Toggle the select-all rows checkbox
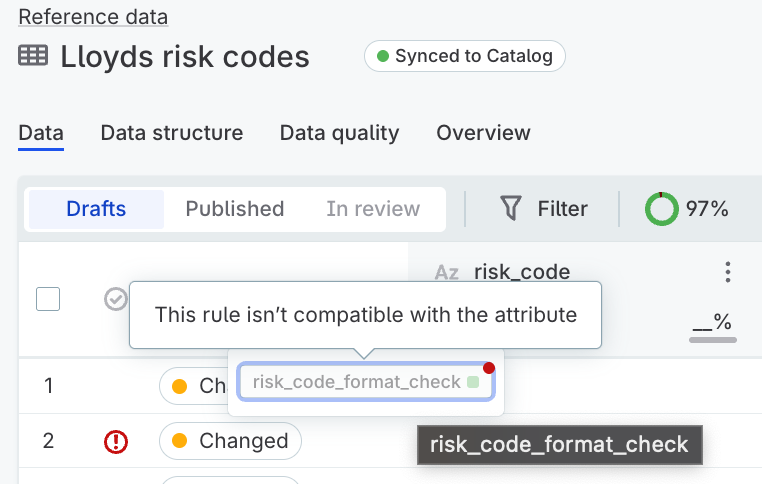This screenshot has height=484, width=762. pyautogui.click(x=48, y=299)
